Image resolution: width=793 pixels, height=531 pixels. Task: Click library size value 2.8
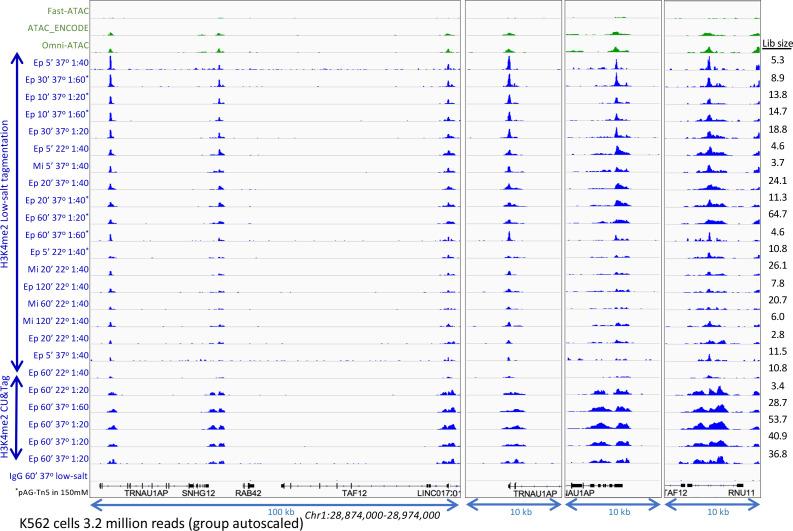[x=777, y=334]
